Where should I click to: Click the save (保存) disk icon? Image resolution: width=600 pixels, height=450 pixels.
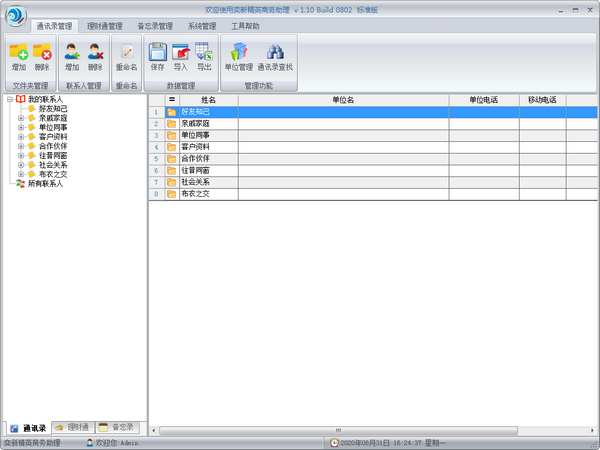[x=157, y=54]
